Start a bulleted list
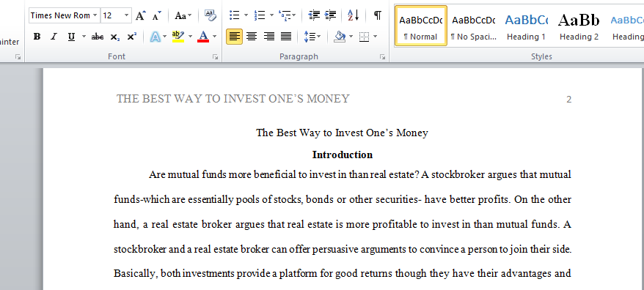 tap(235, 15)
